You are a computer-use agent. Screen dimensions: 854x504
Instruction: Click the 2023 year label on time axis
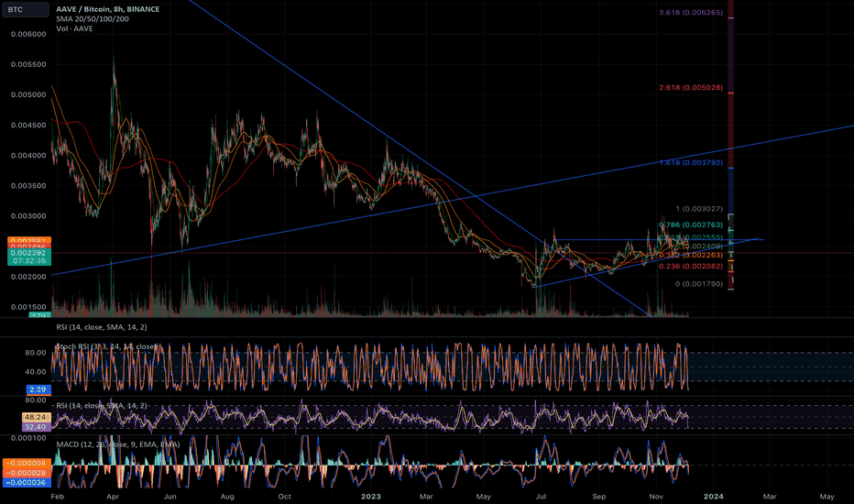pos(371,497)
